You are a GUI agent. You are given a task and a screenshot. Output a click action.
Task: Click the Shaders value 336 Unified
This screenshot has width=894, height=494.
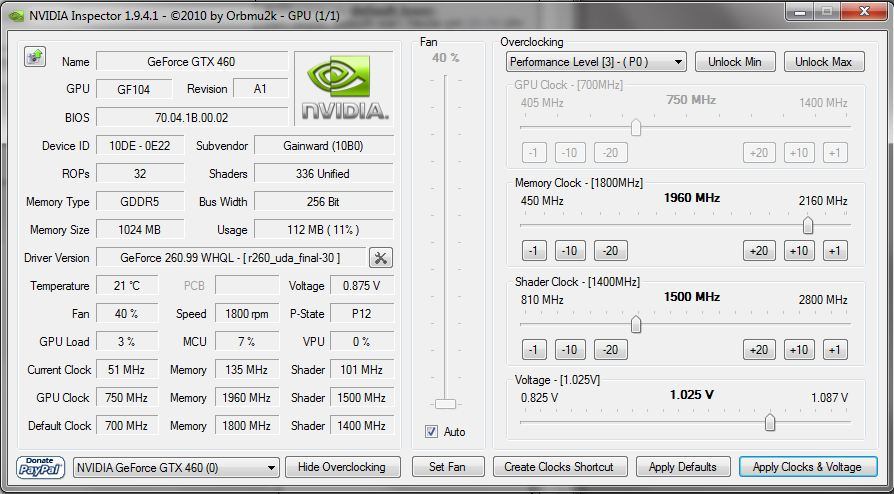[323, 173]
